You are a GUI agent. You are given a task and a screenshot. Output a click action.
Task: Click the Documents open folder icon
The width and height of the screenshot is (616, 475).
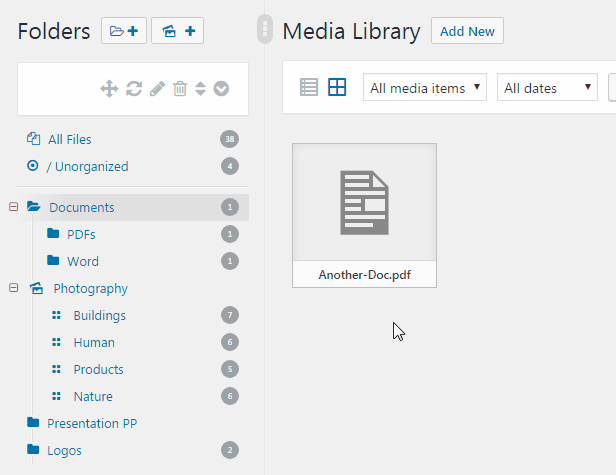[34, 206]
